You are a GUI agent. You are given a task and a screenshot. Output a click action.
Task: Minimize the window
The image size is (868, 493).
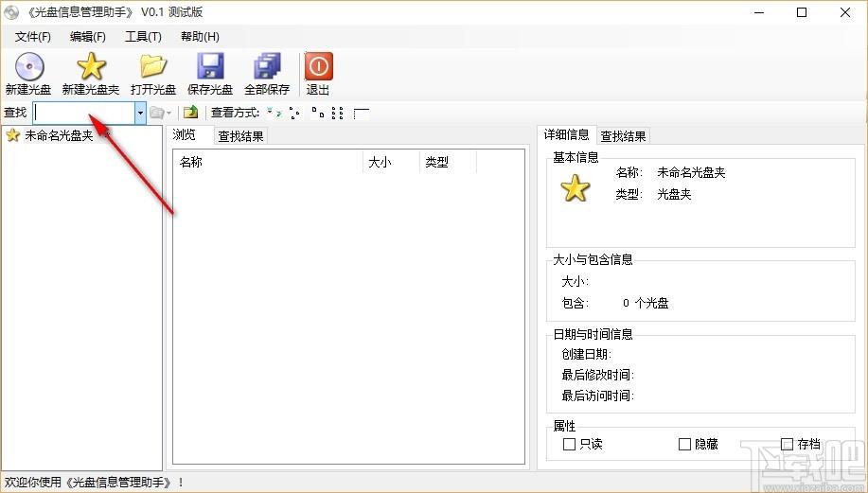[x=759, y=12]
